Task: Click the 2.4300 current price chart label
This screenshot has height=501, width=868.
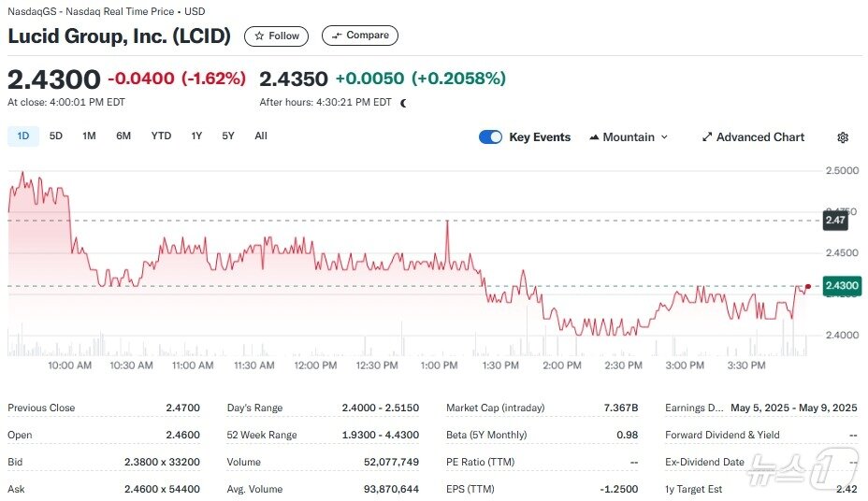Action: point(842,285)
